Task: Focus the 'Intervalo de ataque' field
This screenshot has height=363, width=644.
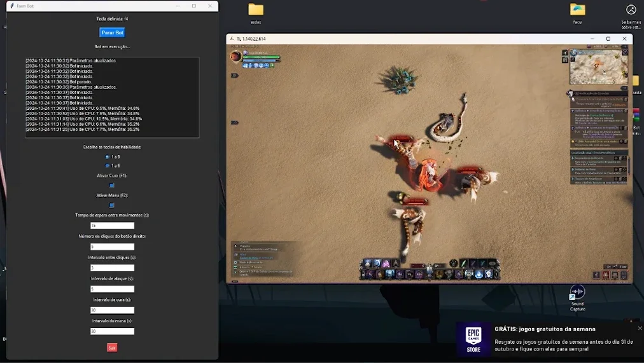Action: (112, 289)
